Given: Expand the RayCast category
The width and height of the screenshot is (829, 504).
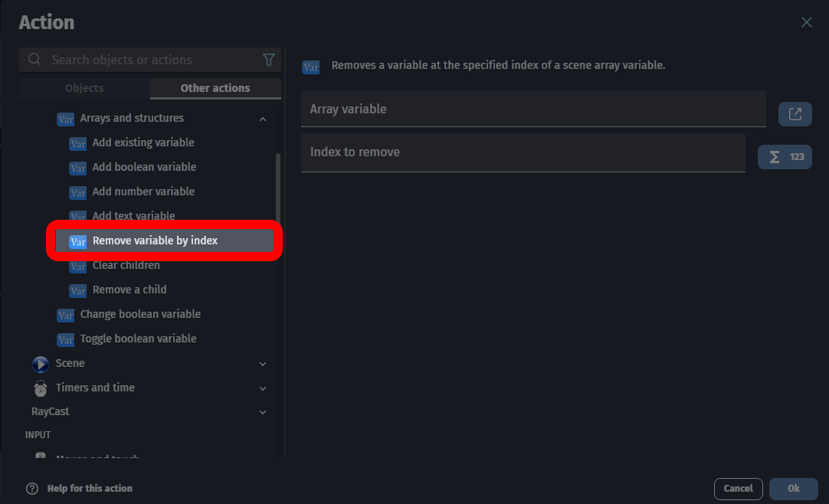Looking at the screenshot, I should [x=263, y=412].
